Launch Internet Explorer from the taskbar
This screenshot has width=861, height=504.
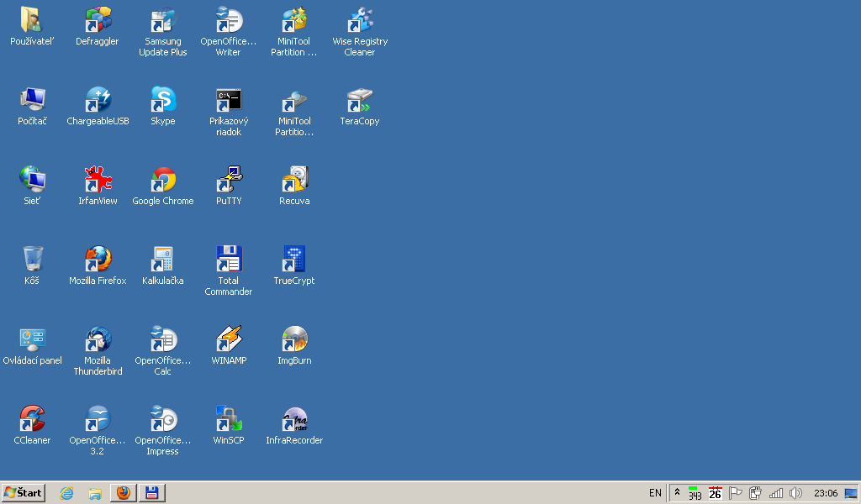click(x=66, y=493)
